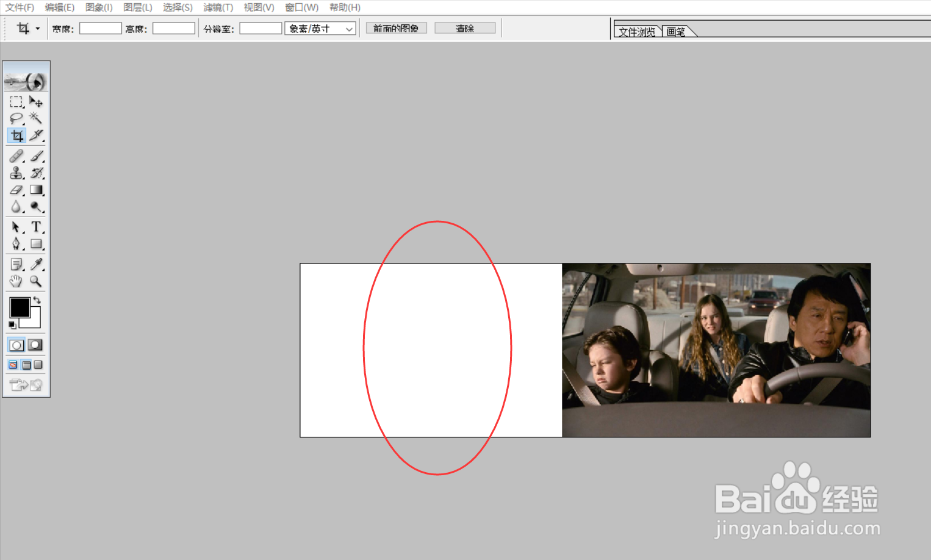Open the 滤镜(T) menu
931x560 pixels.
(x=218, y=7)
